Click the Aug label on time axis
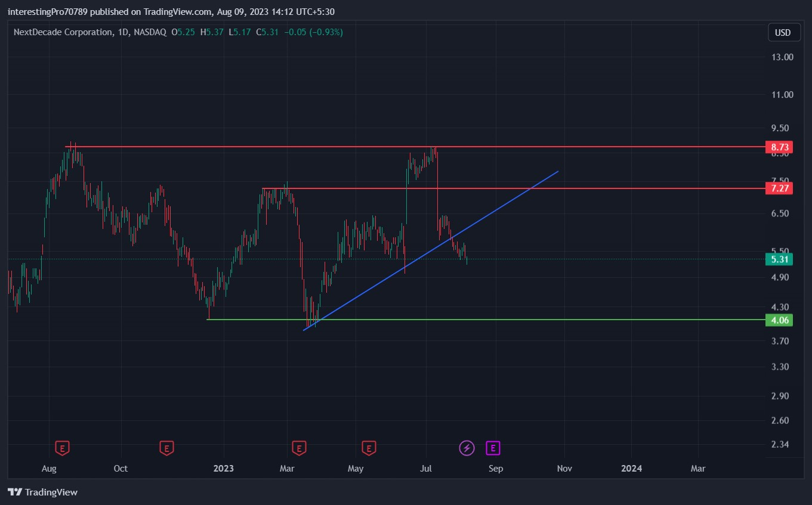This screenshot has width=812, height=505. [x=49, y=469]
